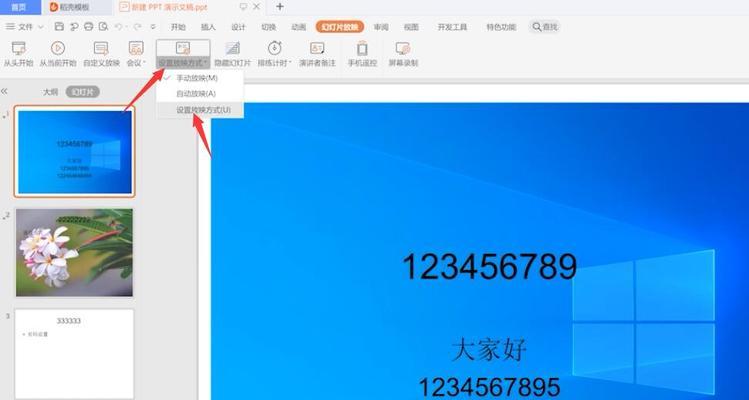This screenshot has height=400, width=749.
Task: Select slide 2 thumbnail with flowers
Action: coord(75,252)
